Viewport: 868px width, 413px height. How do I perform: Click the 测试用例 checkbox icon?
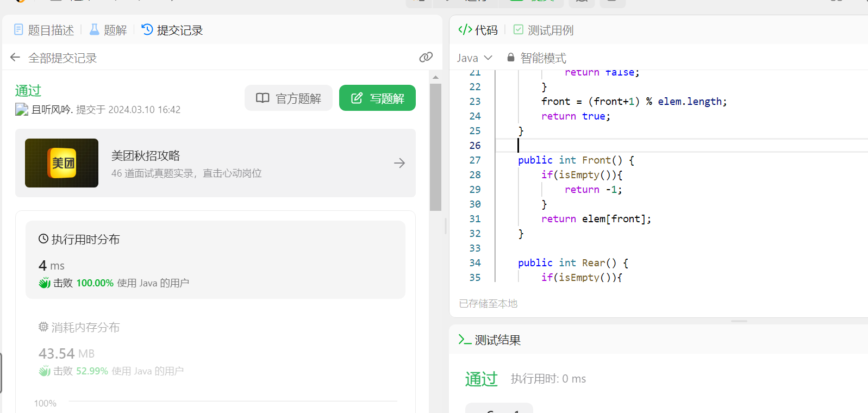[519, 29]
